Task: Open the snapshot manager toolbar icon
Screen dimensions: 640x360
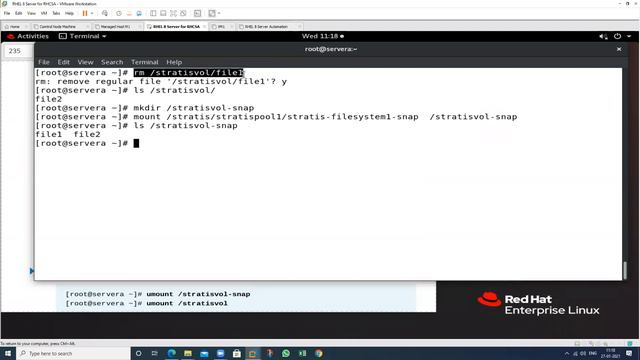Action: point(139,13)
